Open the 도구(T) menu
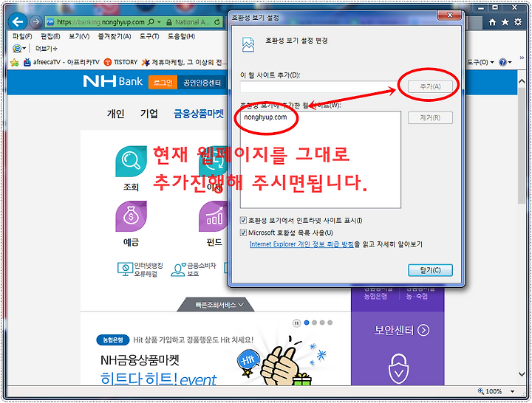 [x=149, y=36]
